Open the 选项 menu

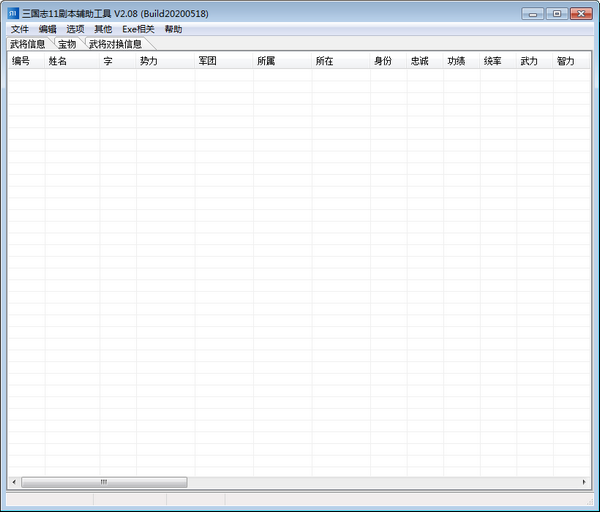coord(75,29)
